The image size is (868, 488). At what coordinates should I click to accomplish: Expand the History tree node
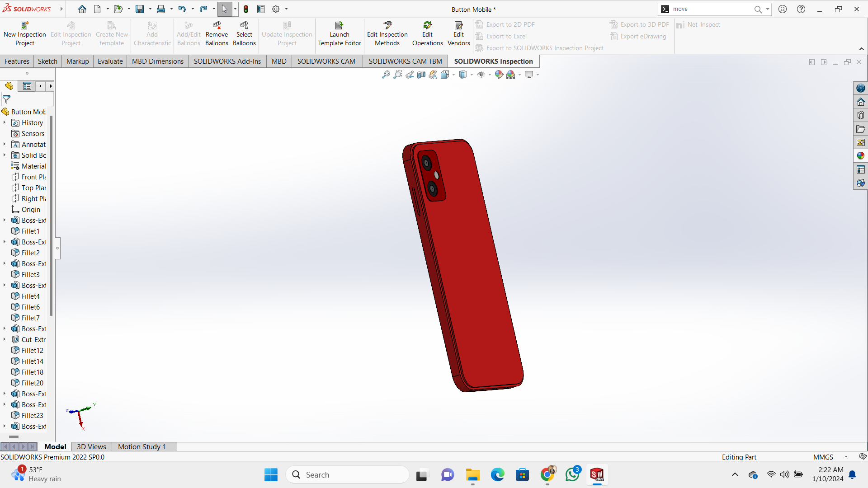tap(5, 122)
